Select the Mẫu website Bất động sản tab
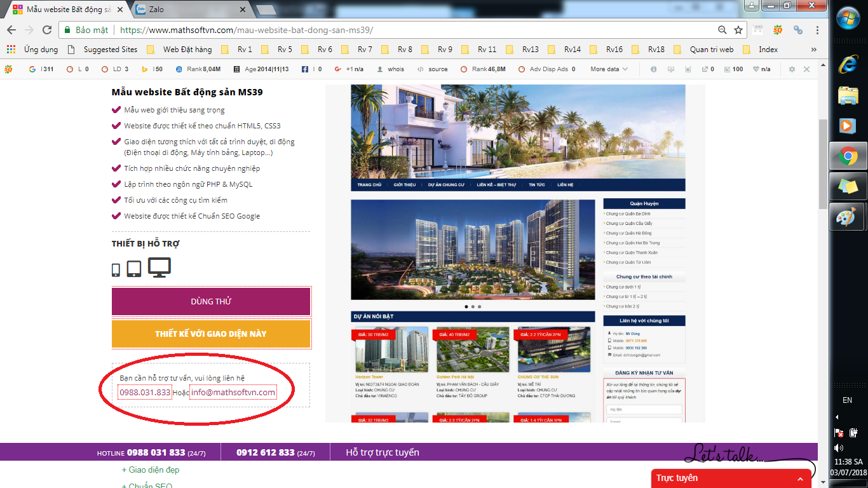The height and width of the screenshot is (488, 868). [x=67, y=10]
